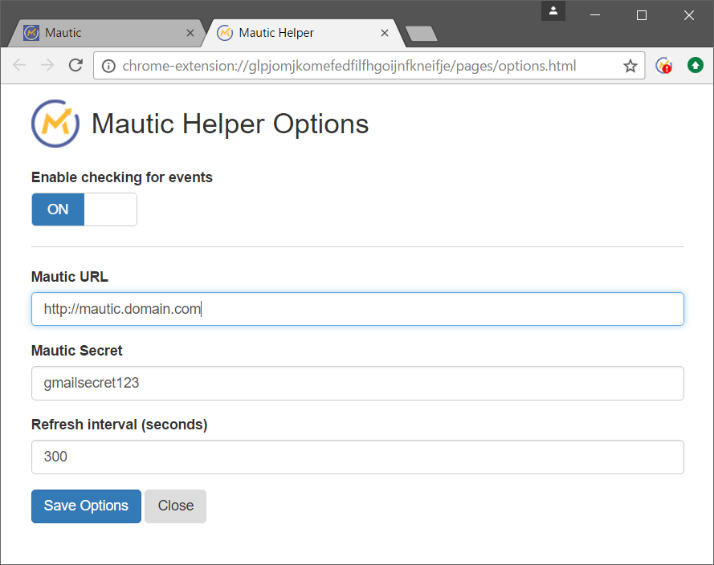Open the Mautic Helper extension icon with red badge

(663, 66)
